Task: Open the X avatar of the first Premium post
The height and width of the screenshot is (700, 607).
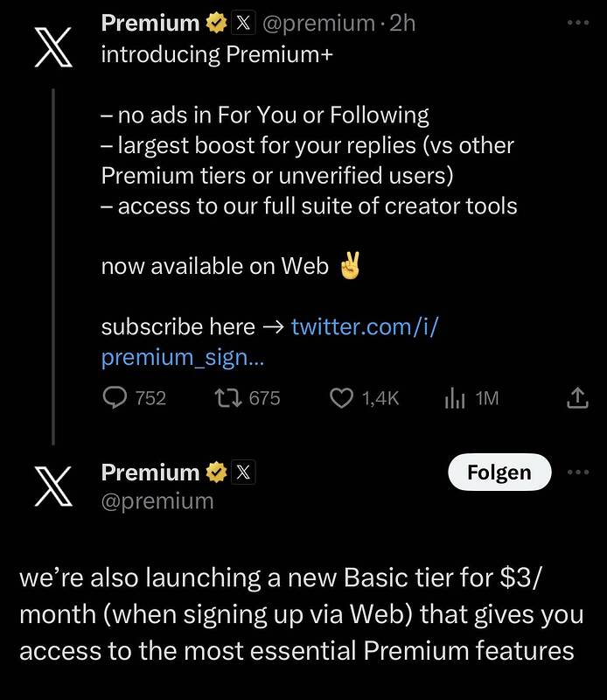Action: point(53,47)
